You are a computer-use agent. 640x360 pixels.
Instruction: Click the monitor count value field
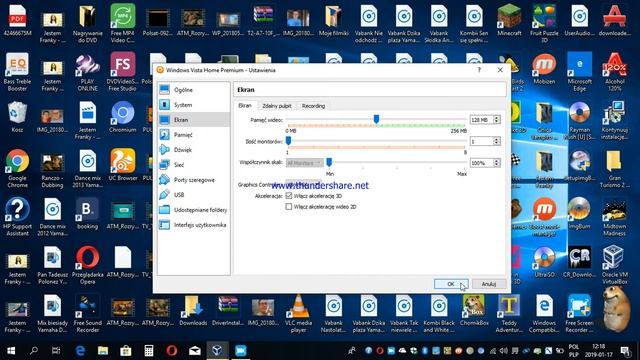(x=481, y=141)
